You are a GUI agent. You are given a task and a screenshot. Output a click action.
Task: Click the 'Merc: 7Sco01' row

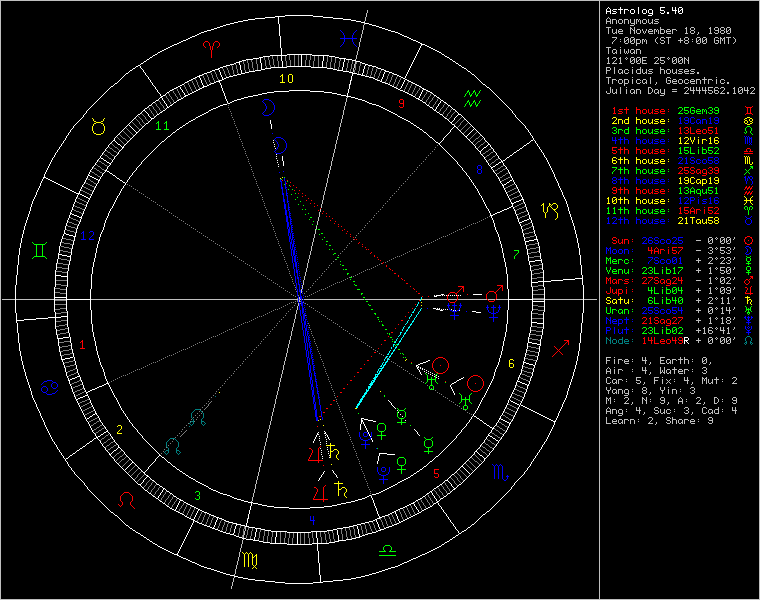[680, 261]
